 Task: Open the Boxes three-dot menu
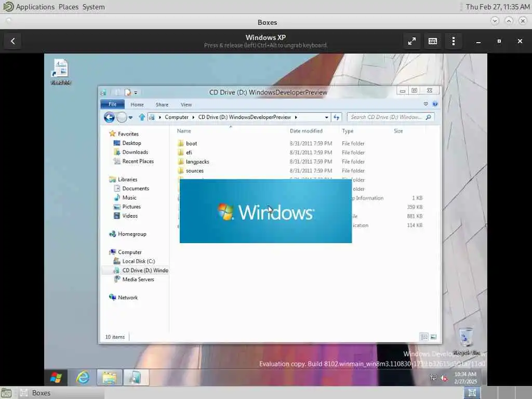[x=453, y=41]
